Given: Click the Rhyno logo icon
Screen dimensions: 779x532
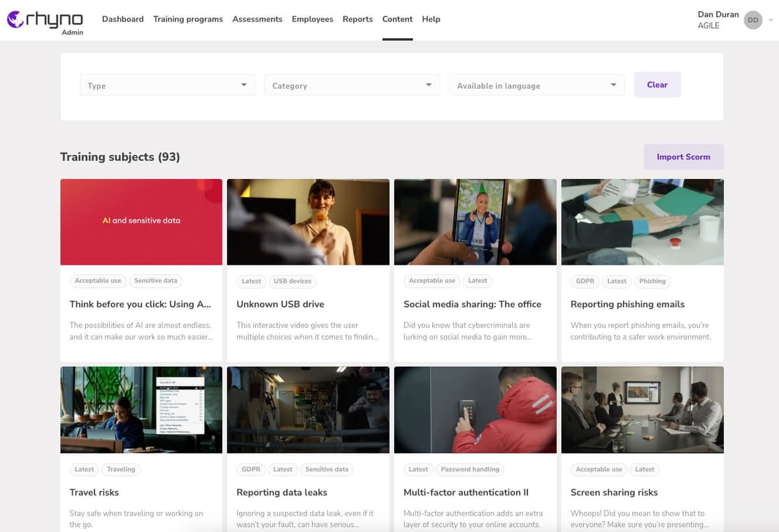Looking at the screenshot, I should pos(16,19).
